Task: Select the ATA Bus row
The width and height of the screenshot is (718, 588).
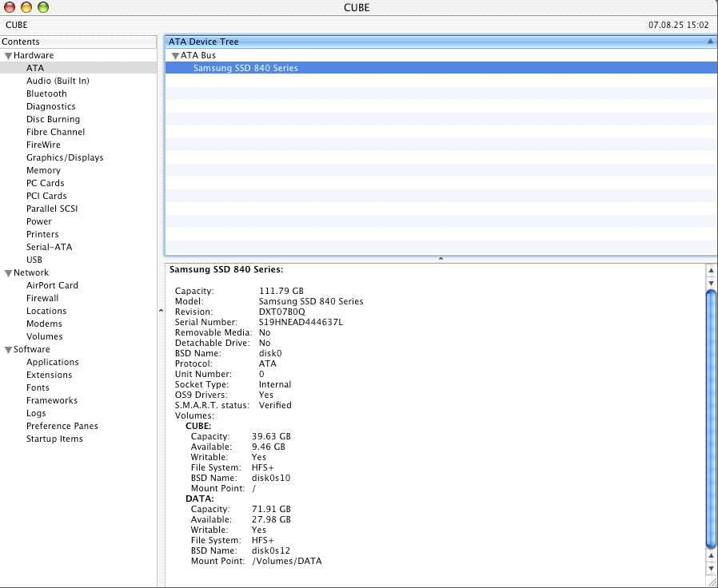Action: (441, 55)
